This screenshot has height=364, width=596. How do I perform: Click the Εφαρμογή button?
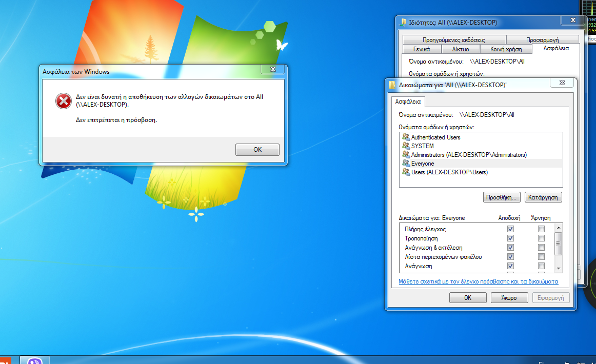pos(550,298)
